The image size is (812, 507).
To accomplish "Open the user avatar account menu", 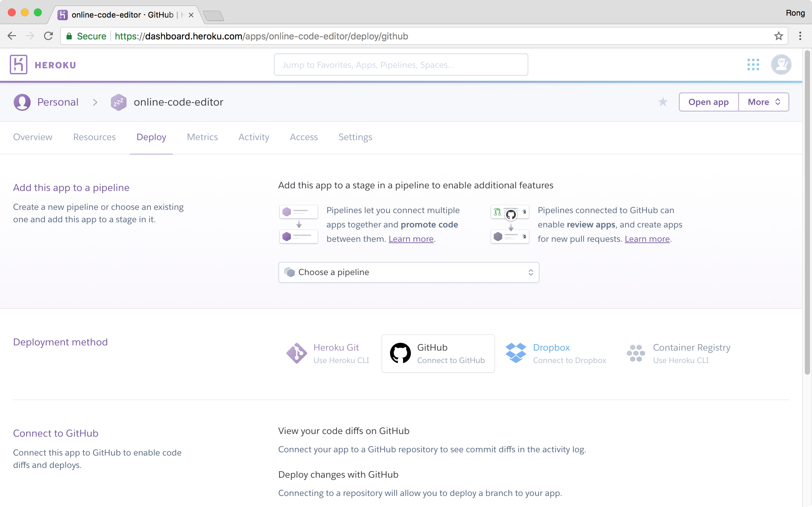I will tap(781, 65).
